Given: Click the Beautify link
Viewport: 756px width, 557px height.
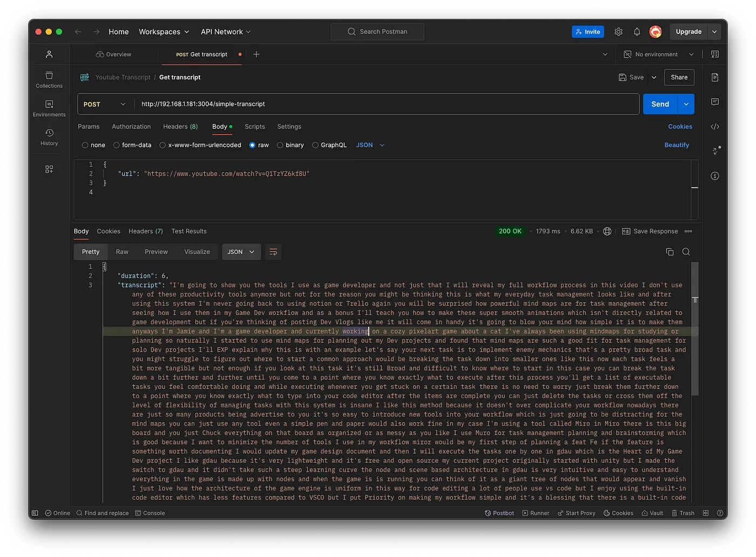Looking at the screenshot, I should pos(676,145).
